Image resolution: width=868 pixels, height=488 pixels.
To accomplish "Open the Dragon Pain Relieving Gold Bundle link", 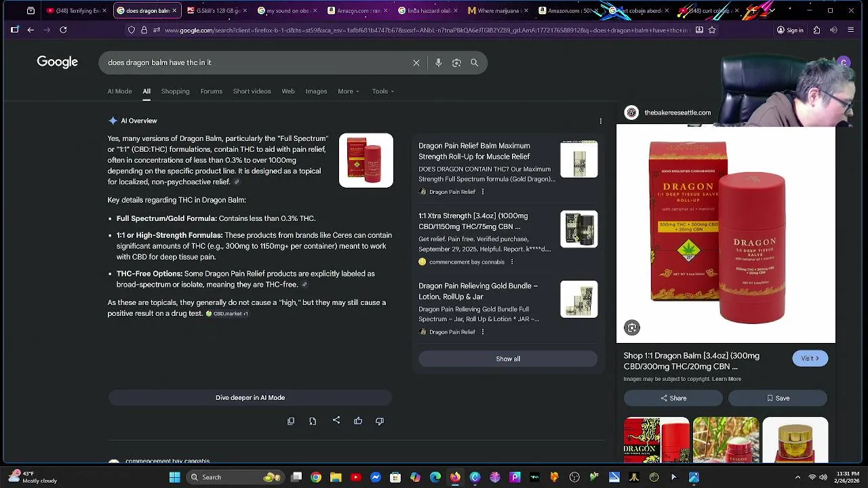I will tap(478, 291).
